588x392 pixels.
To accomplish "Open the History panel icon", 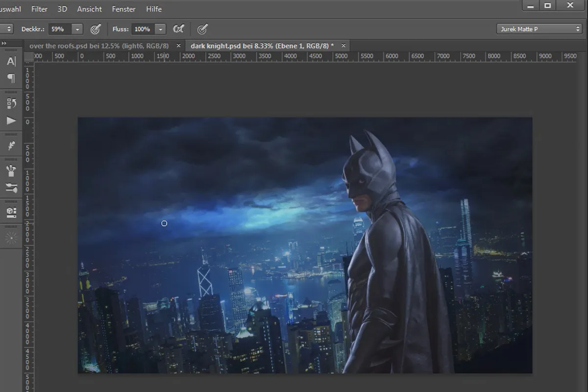I will [11, 103].
